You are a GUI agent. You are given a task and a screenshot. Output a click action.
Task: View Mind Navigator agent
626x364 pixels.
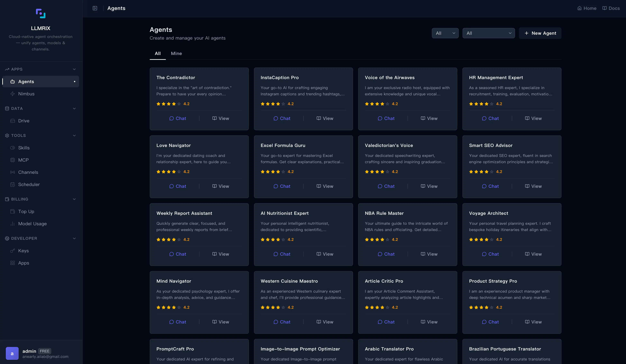(x=221, y=322)
